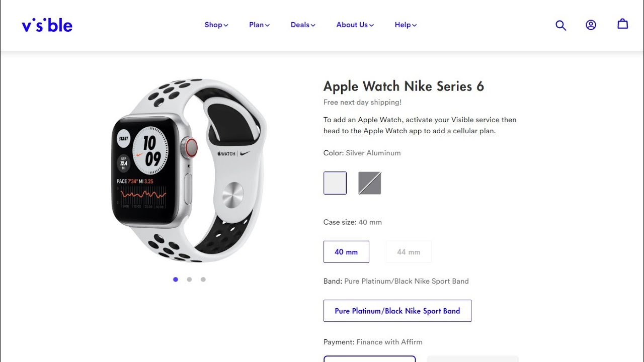
Task: Open the About Us menu
Action: [x=355, y=25]
